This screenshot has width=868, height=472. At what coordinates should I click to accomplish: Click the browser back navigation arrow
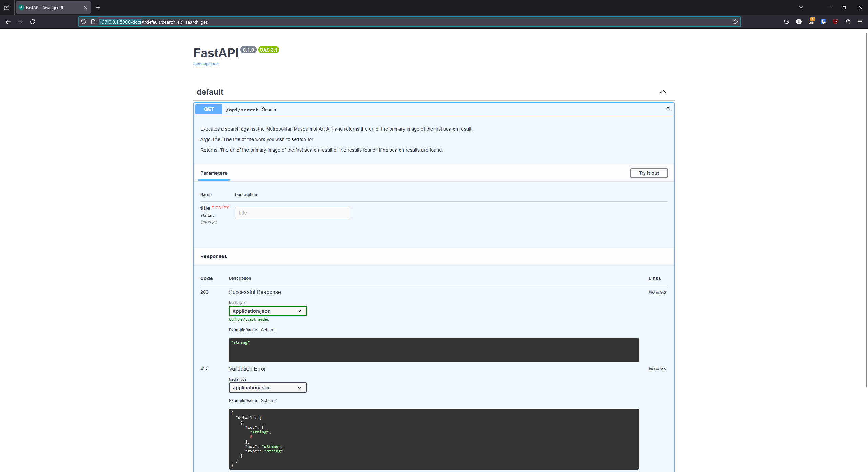tap(9, 21)
